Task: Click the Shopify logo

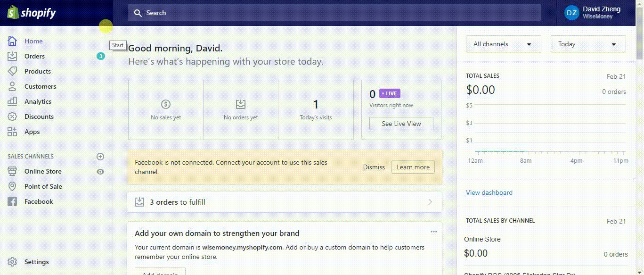Action: (x=31, y=13)
